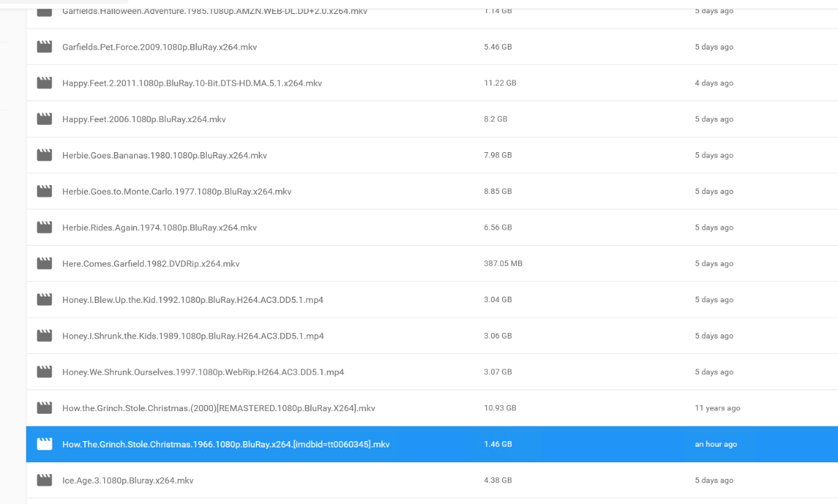838x504 pixels.
Task: Click the video icon beside Herbie.Goes.to.Monte.Carlo.1977
Action: [x=45, y=191]
